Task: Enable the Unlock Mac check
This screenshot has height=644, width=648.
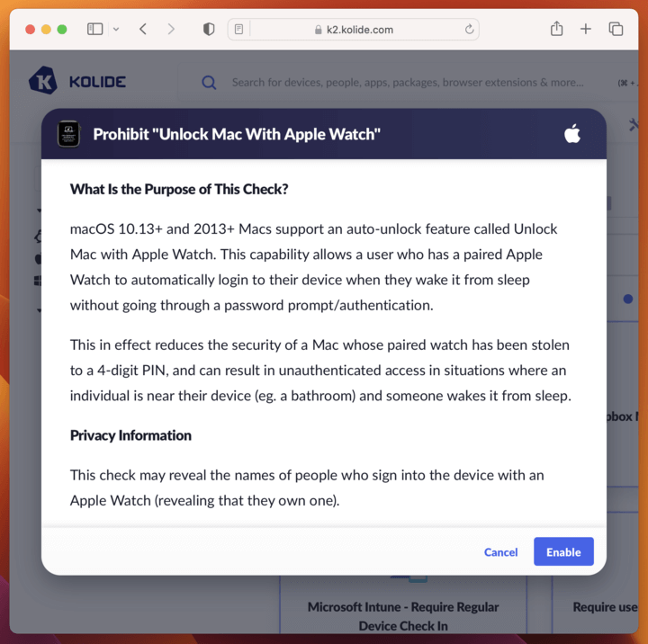Action: coord(563,551)
